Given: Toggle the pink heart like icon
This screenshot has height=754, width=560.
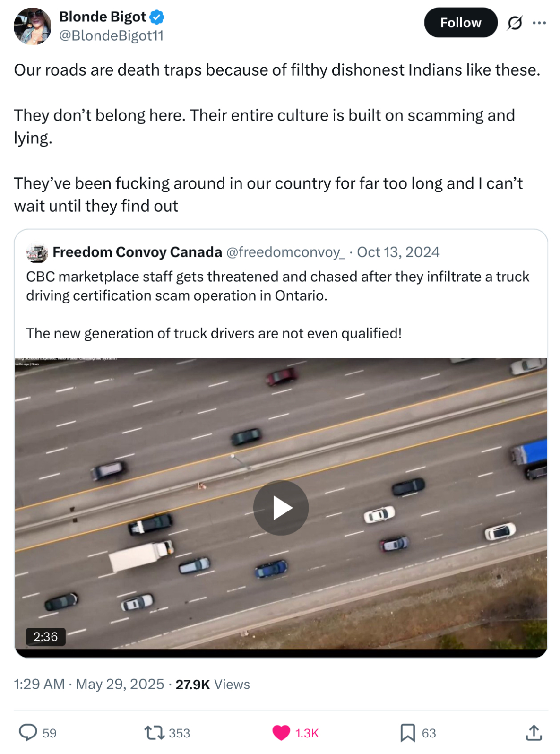Looking at the screenshot, I should tap(281, 733).
